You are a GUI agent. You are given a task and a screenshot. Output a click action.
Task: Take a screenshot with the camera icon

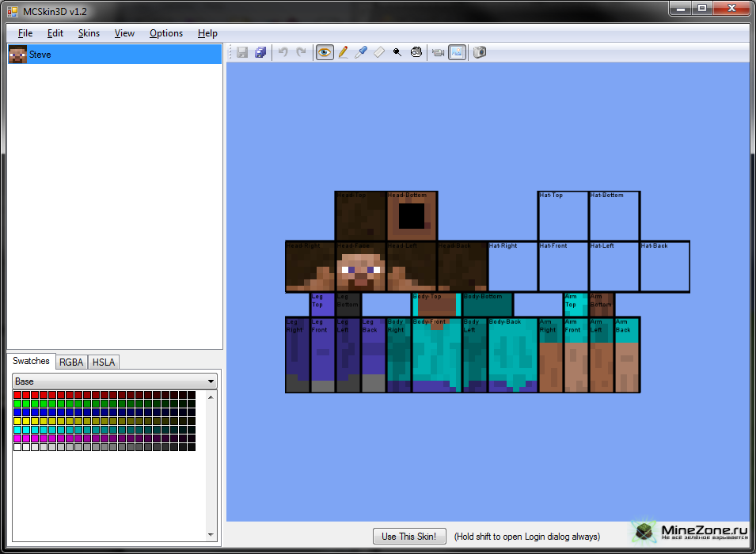click(479, 52)
